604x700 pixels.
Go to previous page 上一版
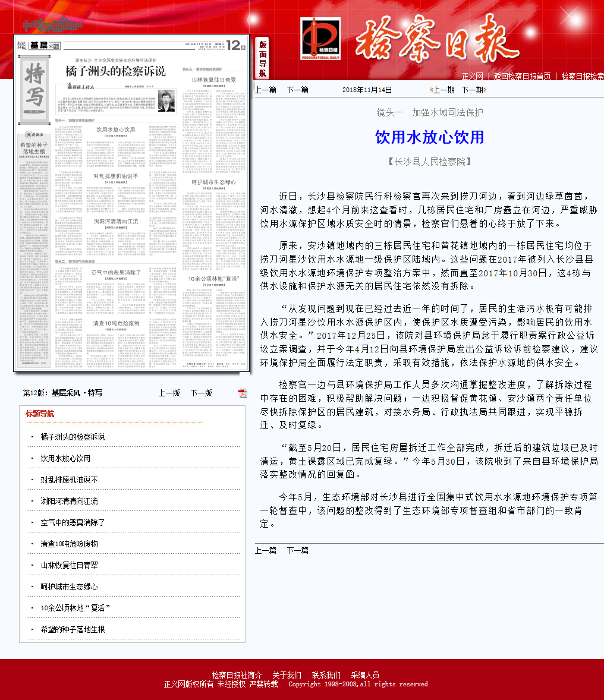tap(169, 393)
